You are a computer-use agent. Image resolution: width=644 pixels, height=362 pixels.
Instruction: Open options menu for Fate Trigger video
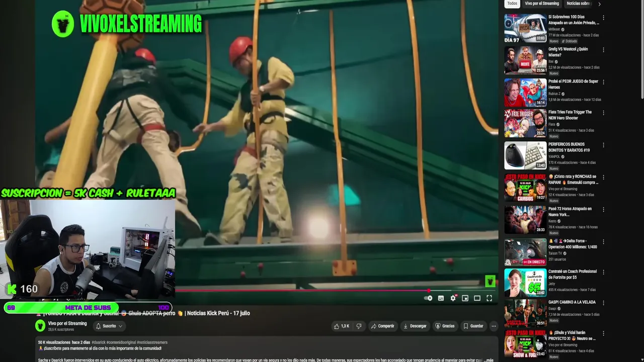tap(603, 113)
